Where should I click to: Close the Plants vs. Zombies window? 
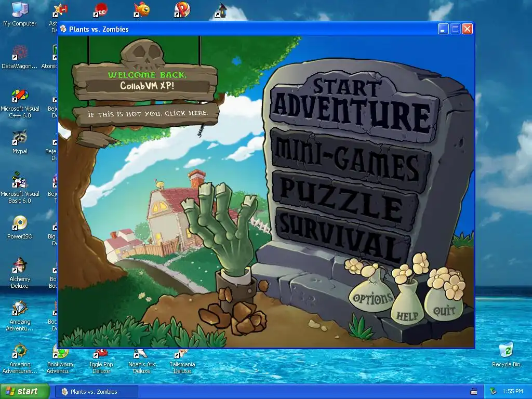(x=467, y=29)
